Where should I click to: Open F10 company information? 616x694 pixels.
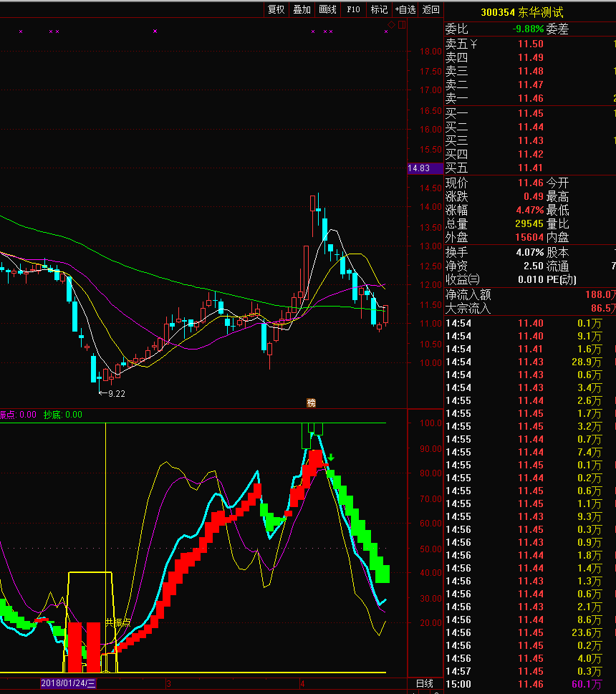(353, 9)
